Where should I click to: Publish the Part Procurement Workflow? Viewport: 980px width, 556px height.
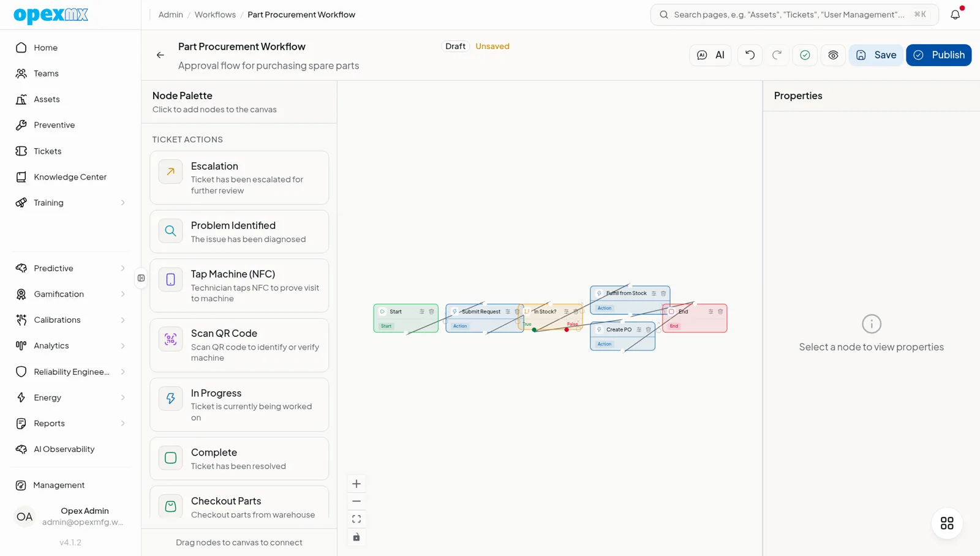pyautogui.click(x=939, y=55)
